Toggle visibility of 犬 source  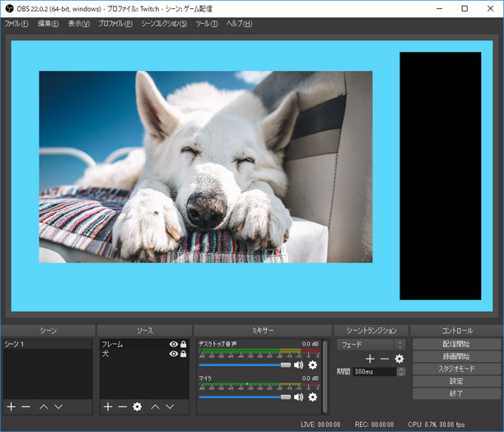[x=173, y=354]
